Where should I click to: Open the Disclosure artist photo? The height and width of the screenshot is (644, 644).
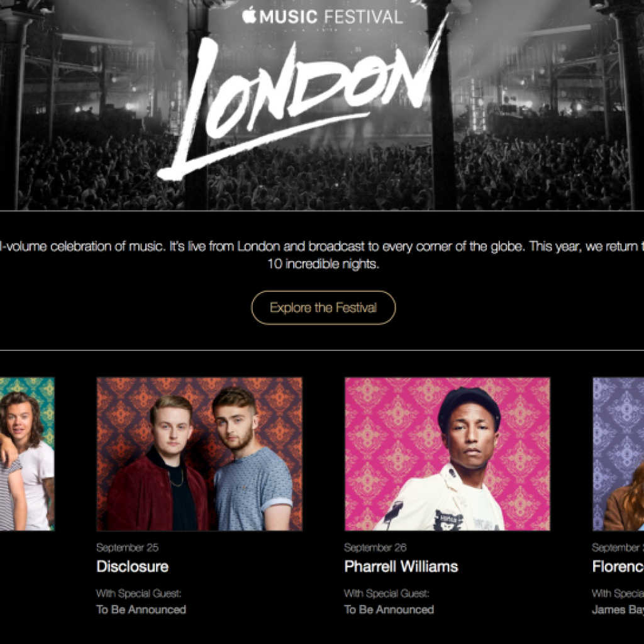[199, 453]
